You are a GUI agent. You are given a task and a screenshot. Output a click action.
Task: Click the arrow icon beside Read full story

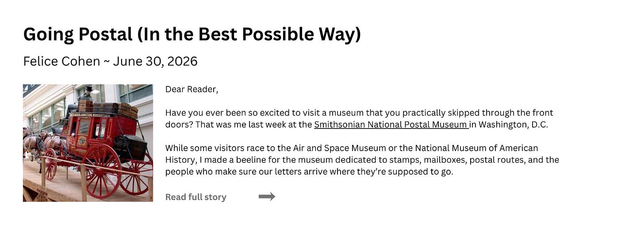click(267, 197)
